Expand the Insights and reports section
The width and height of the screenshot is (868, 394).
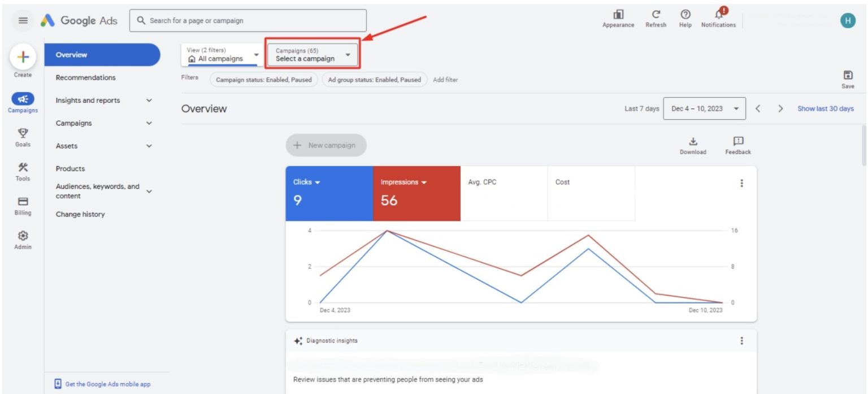point(102,100)
